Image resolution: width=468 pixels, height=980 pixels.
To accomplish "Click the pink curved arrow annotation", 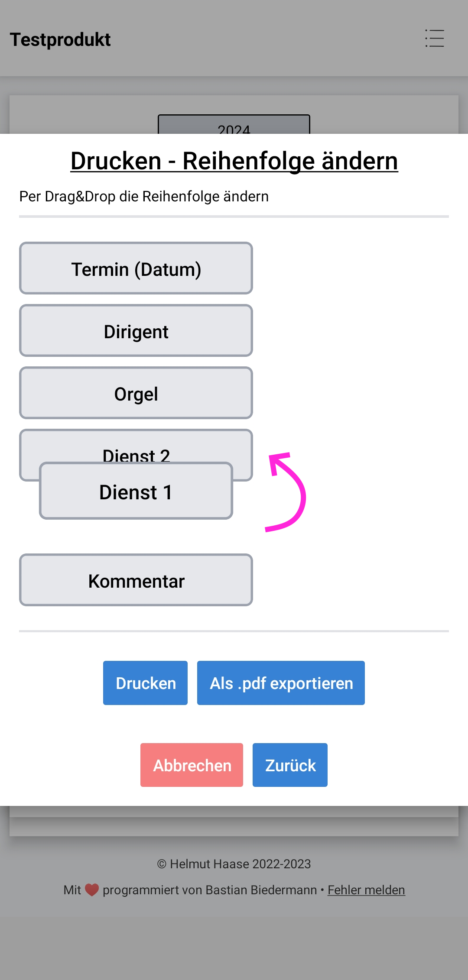I will 286,492.
